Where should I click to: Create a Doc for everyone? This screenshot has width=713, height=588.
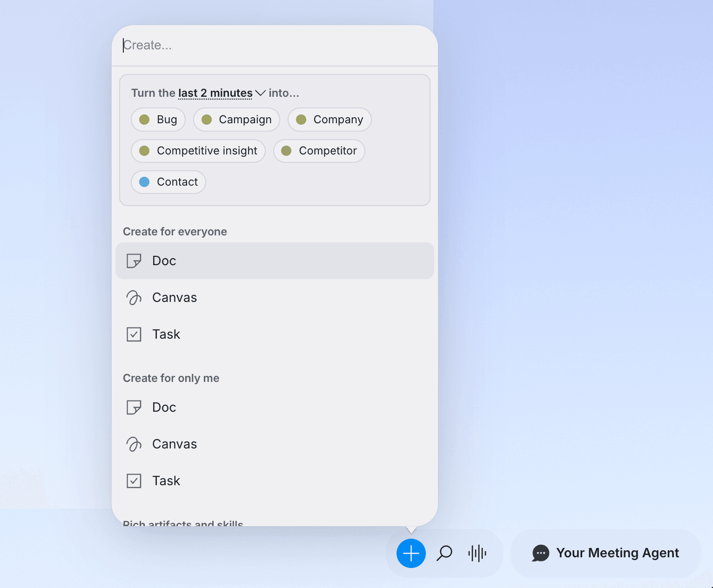click(275, 261)
